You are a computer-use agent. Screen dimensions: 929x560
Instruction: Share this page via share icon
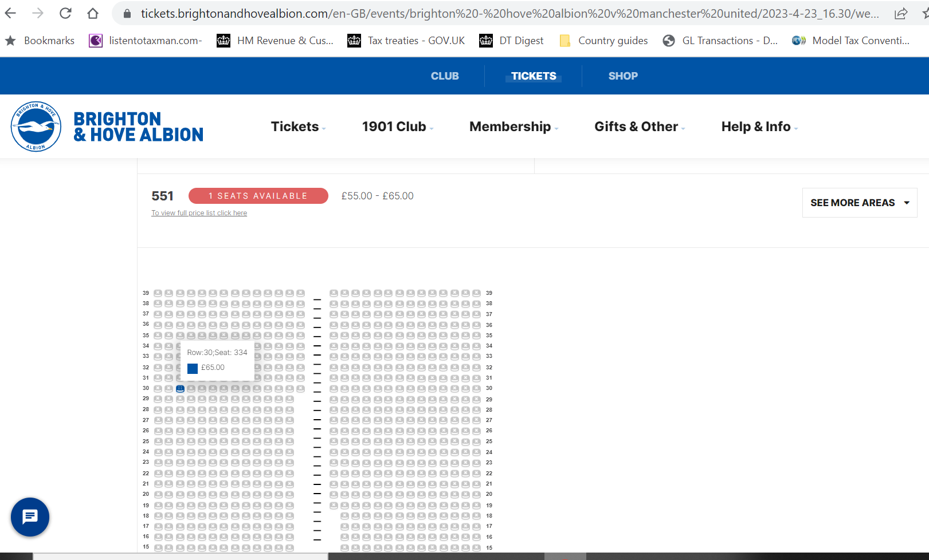point(901,14)
